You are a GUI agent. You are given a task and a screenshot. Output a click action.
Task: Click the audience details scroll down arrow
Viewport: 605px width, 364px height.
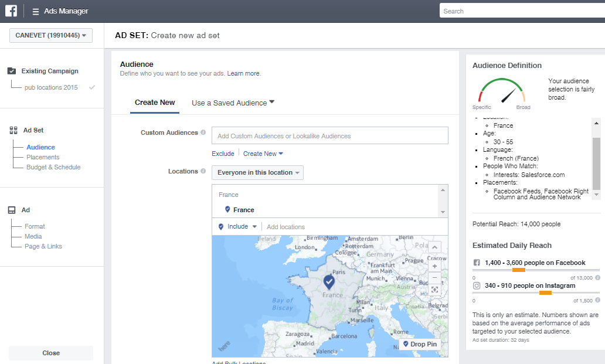[596, 195]
